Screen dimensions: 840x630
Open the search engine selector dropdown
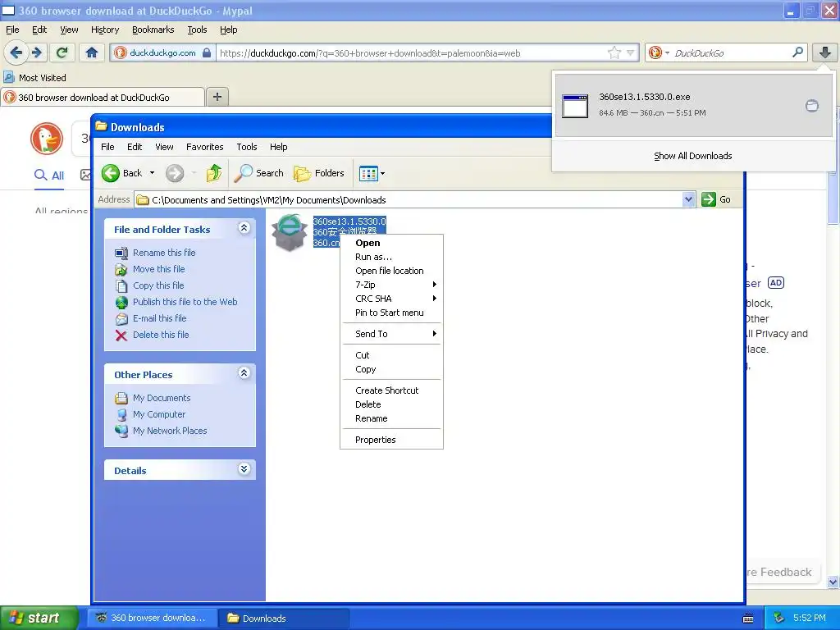click(x=667, y=52)
